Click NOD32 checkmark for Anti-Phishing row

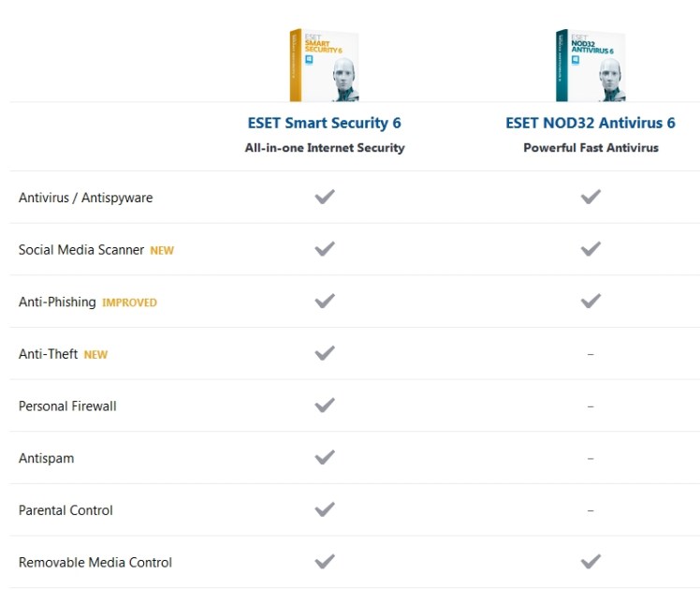click(x=591, y=302)
